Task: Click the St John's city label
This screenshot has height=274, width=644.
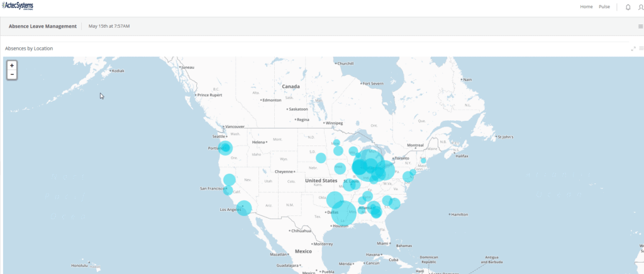Action: (x=506, y=137)
